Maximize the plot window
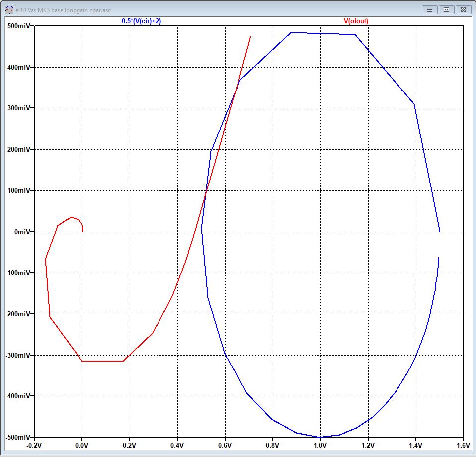The width and height of the screenshot is (476, 457). coord(446,10)
